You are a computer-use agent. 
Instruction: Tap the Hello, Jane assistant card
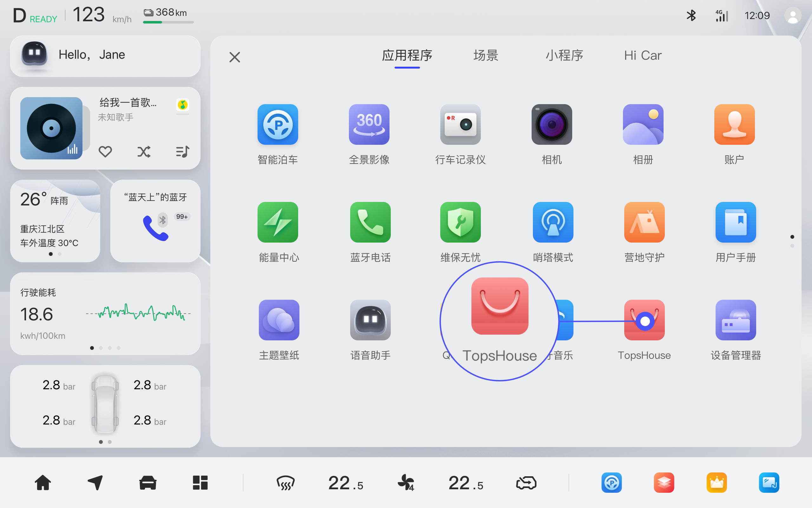(x=105, y=56)
